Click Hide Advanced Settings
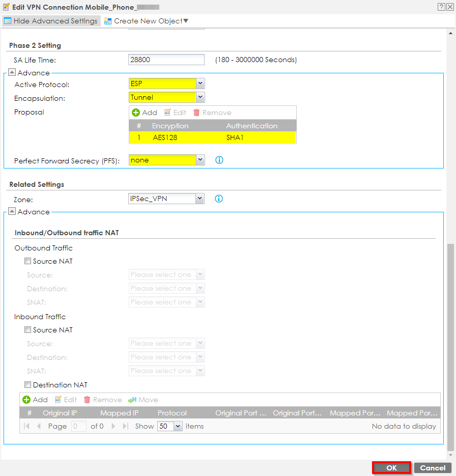Screen dimensions: 456x476 (x=50, y=21)
